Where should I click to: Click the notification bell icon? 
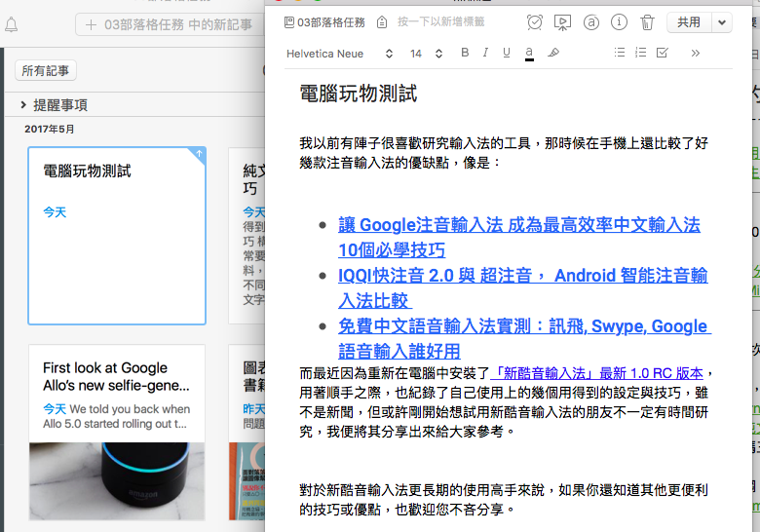(x=11, y=24)
